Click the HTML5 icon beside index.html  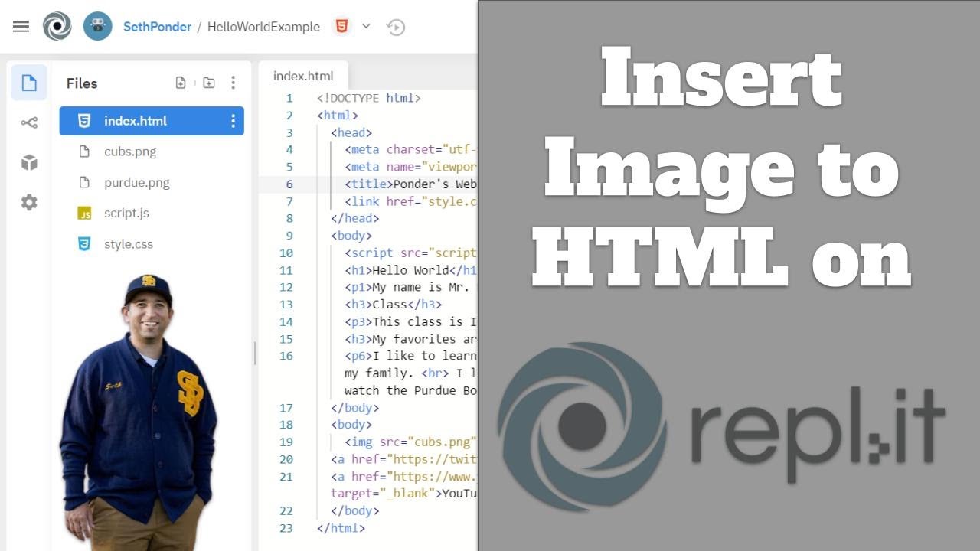[x=84, y=121]
